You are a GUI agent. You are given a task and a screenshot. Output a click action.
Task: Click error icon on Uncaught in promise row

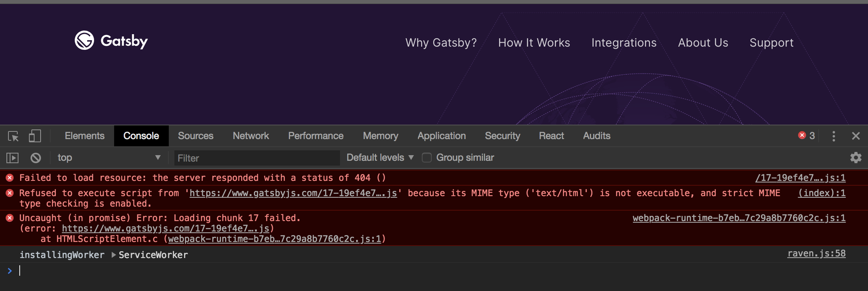pyautogui.click(x=10, y=218)
